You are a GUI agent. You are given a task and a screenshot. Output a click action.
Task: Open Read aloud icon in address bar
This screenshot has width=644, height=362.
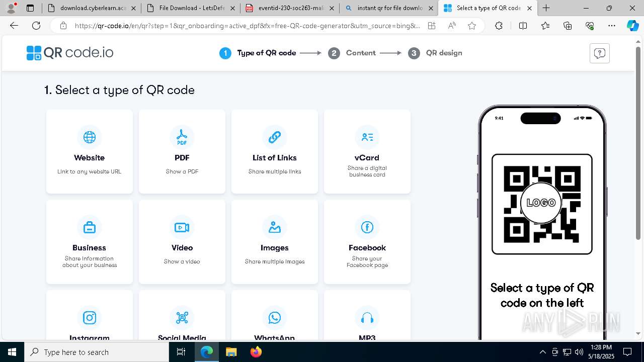pos(452,26)
